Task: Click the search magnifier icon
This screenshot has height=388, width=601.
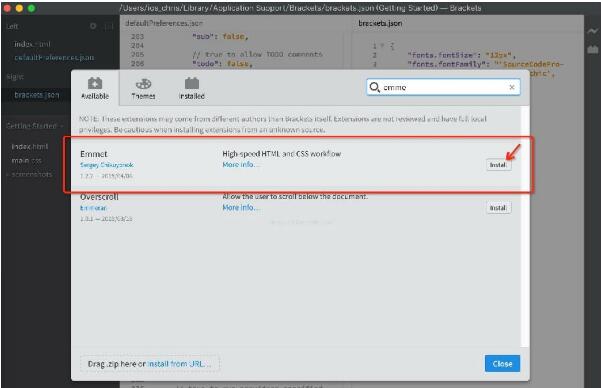Action: [x=374, y=87]
